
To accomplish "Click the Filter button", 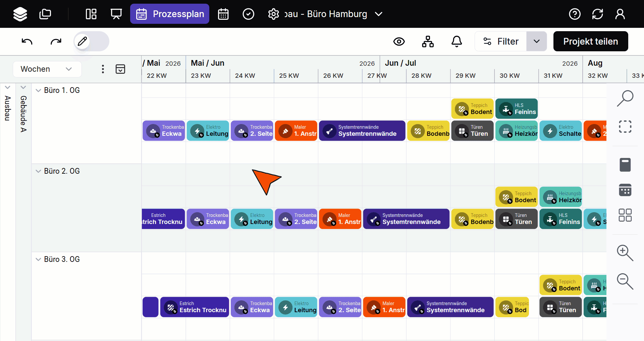I will [x=501, y=41].
